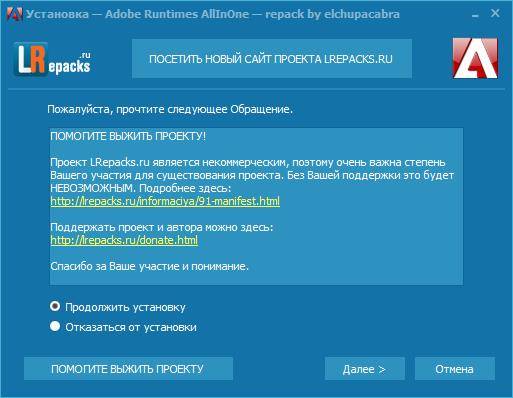Viewport: 513px width, 398px height.
Task: Click the Пожалуйста, прочтите следующее Обращение label
Action: 170,109
